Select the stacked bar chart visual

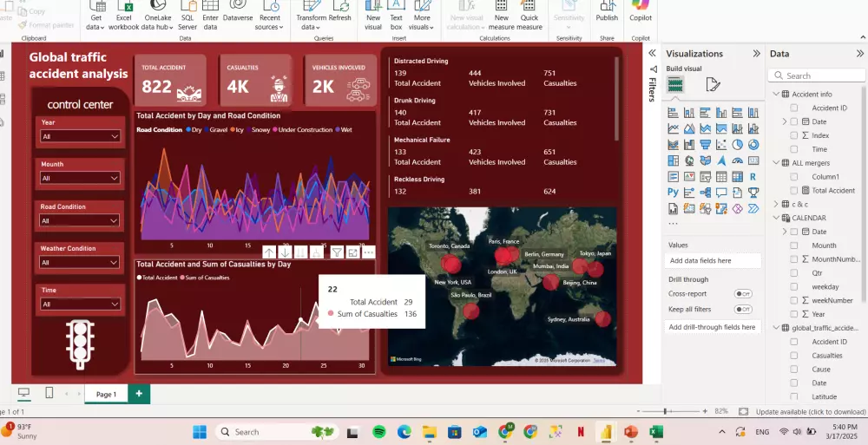(x=674, y=113)
